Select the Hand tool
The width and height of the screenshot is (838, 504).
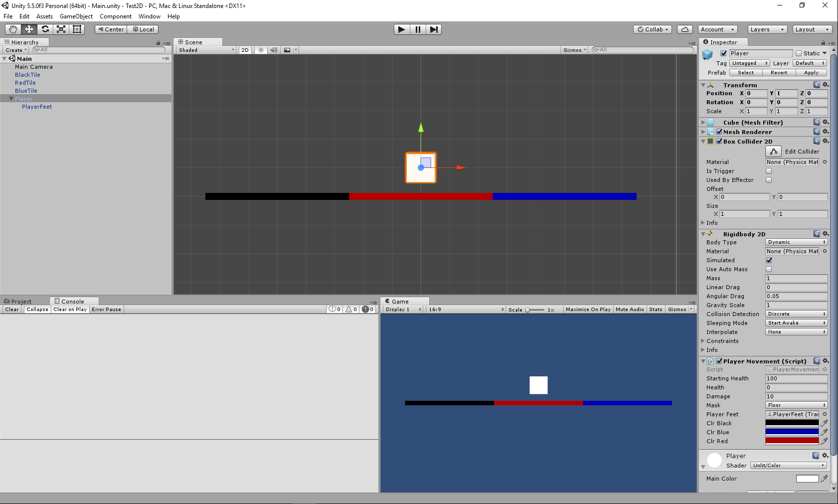click(12, 29)
